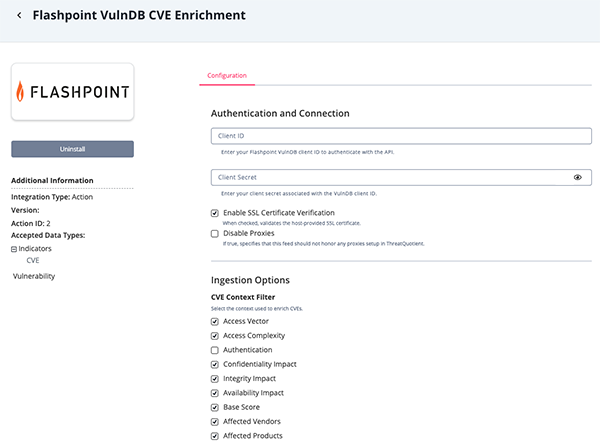Enable the Disable Proxies checkbox
The width and height of the screenshot is (600, 448).
click(215, 233)
